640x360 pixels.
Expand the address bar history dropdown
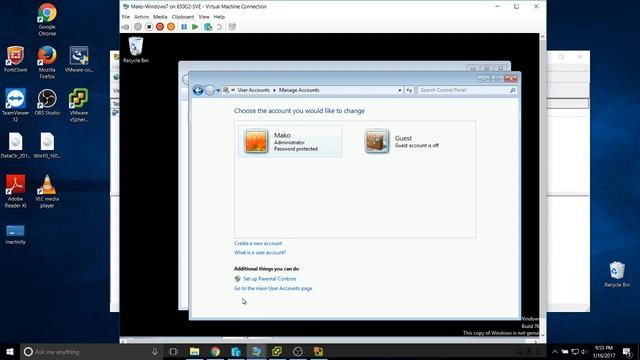click(400, 90)
